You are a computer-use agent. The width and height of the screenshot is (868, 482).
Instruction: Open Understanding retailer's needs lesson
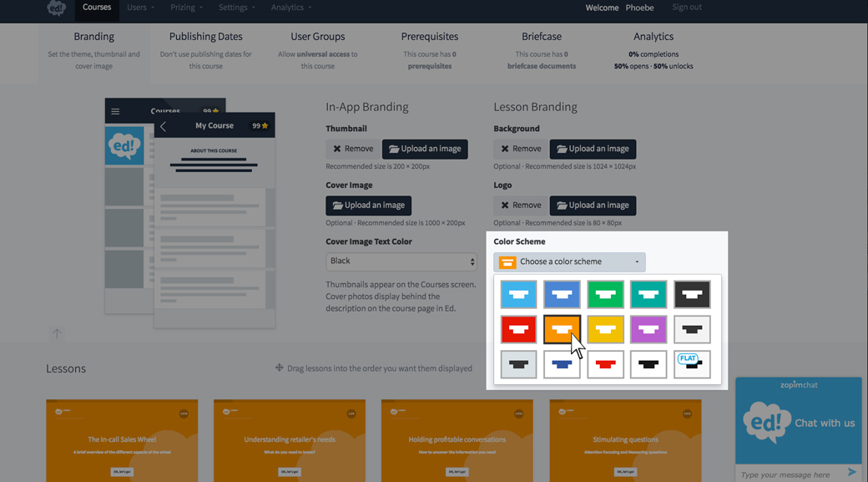pos(290,440)
